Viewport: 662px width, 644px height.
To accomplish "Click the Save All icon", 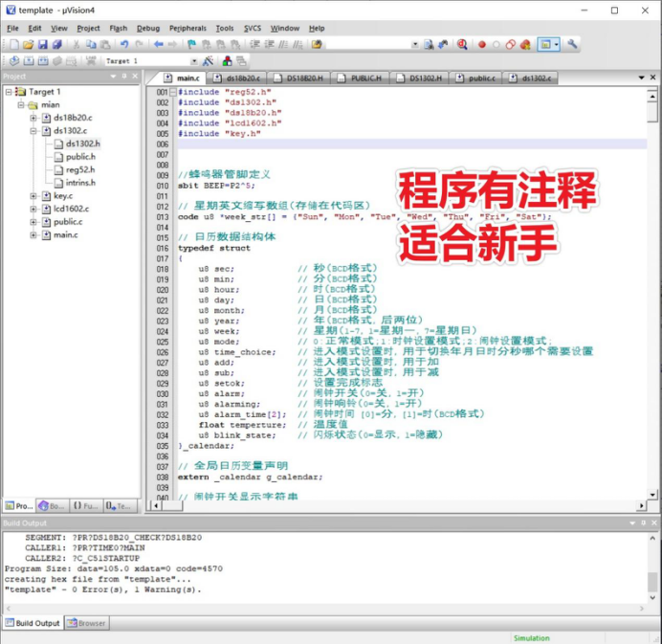I will click(57, 44).
